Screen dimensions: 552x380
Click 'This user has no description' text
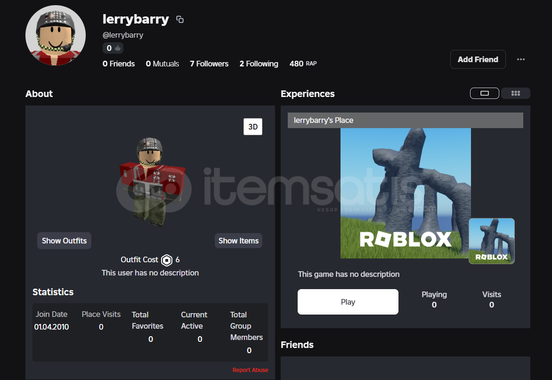(150, 273)
